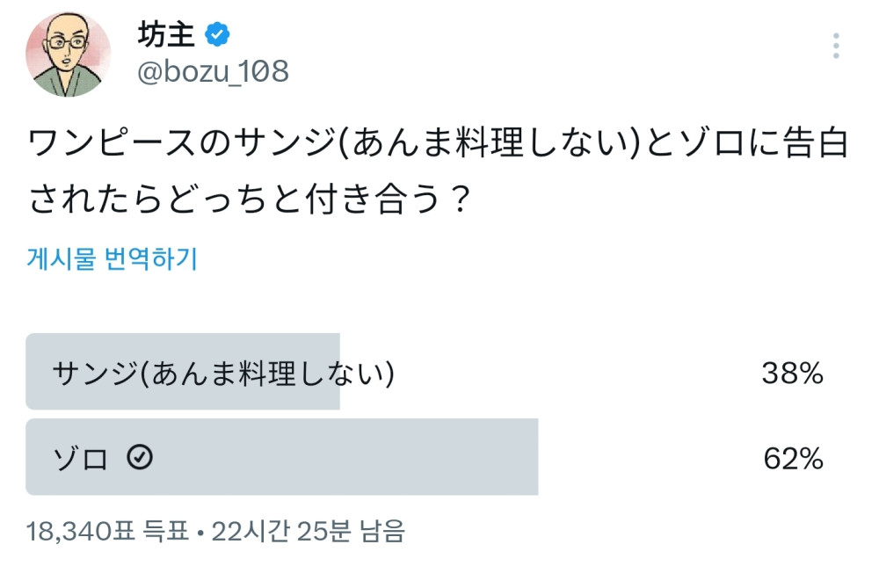The height and width of the screenshot is (588, 879).
Task: Click the circled checkmark beside ゾロ
Action: (140, 458)
